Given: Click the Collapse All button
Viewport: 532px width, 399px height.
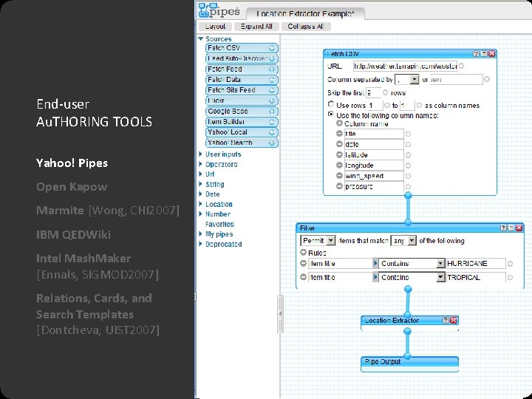Looking at the screenshot, I should (305, 27).
